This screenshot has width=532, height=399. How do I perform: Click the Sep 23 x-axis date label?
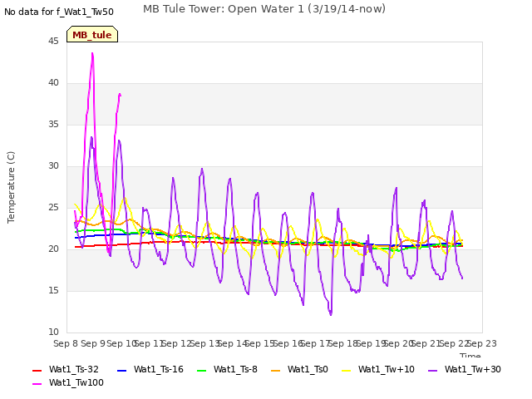click(482, 343)
